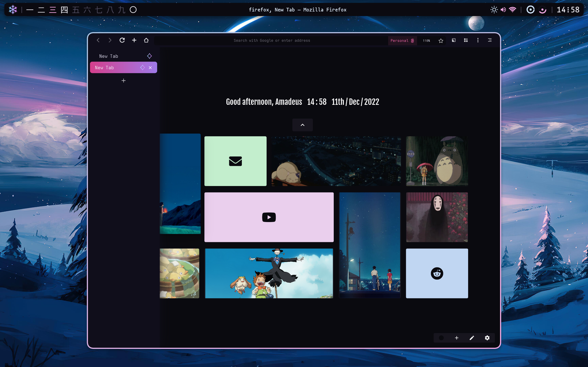
Task: Select the first New Tab in sidebar
Action: (x=109, y=56)
